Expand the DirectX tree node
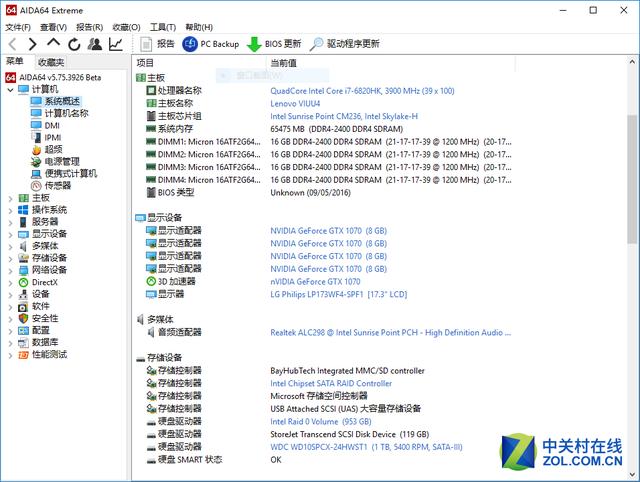 (x=10, y=283)
